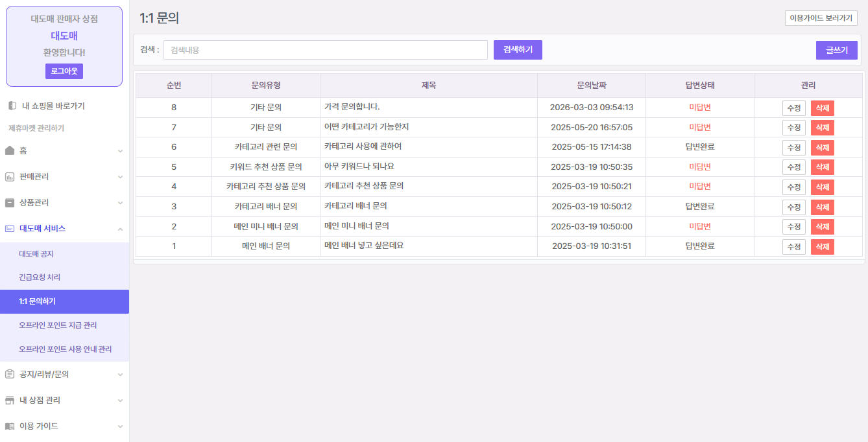Click the 이용 가이드 book icon
The width and height of the screenshot is (868, 442).
coord(10,426)
